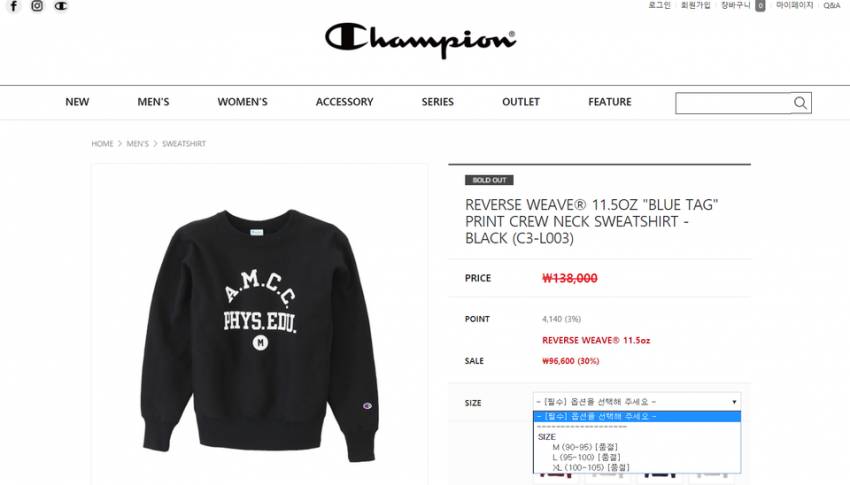
Task: Select XL (100~105) size option
Action: click(x=591, y=467)
